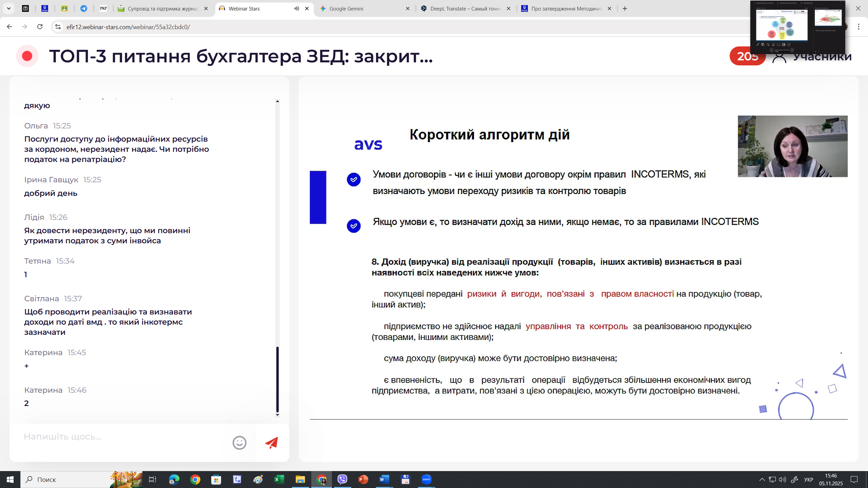Send chat message with paper plane icon

[272, 443]
